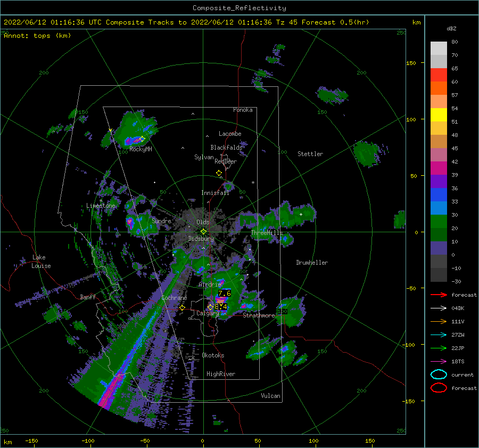Click the 18TS legend label
Screen dimensions: 479x448
[x=458, y=362]
